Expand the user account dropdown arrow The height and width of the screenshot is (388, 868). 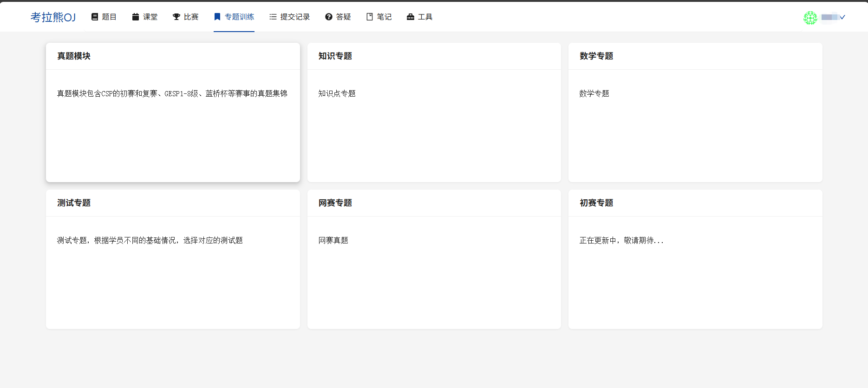[x=842, y=17]
